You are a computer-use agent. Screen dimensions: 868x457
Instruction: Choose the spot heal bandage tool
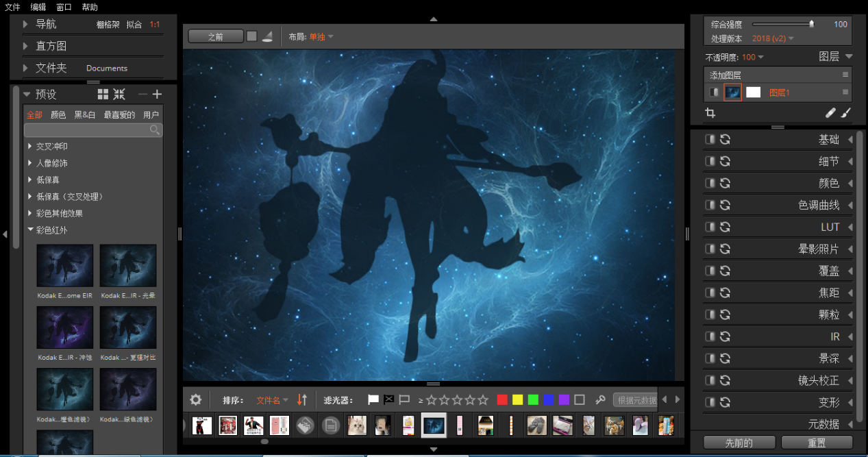click(x=830, y=113)
